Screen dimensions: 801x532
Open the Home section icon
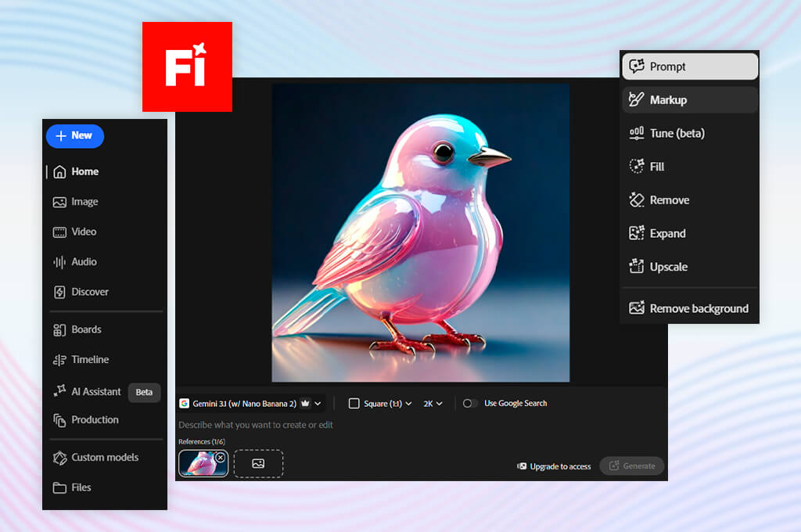pyautogui.click(x=59, y=171)
